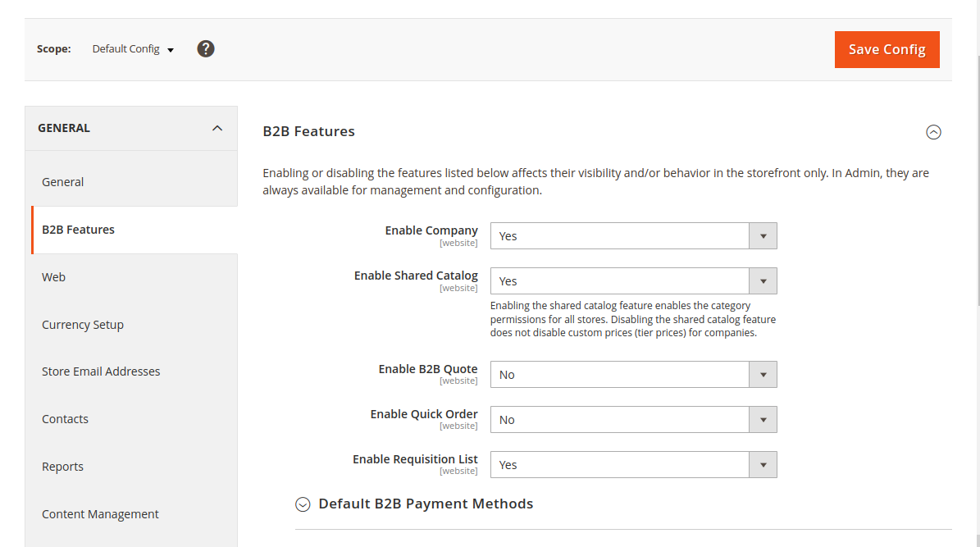Expand Default B2B Payment Methods circle icon

303,504
